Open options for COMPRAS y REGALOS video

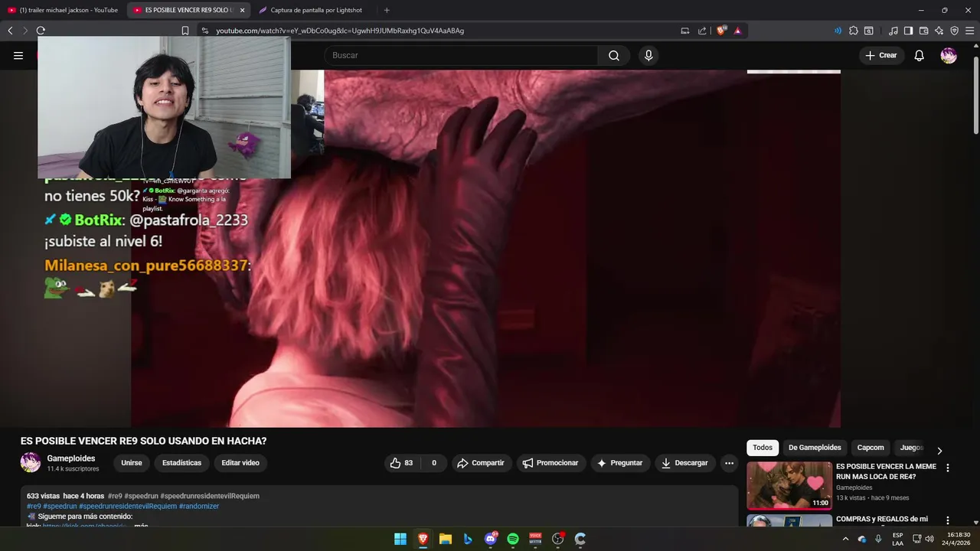click(x=948, y=520)
